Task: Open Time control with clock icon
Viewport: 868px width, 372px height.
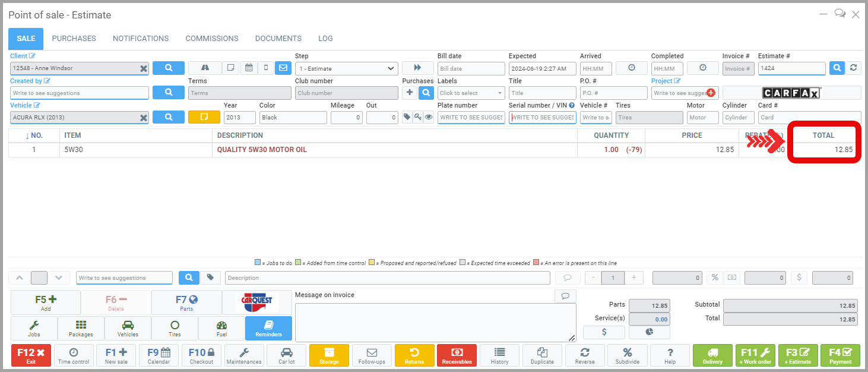Action: tap(74, 355)
